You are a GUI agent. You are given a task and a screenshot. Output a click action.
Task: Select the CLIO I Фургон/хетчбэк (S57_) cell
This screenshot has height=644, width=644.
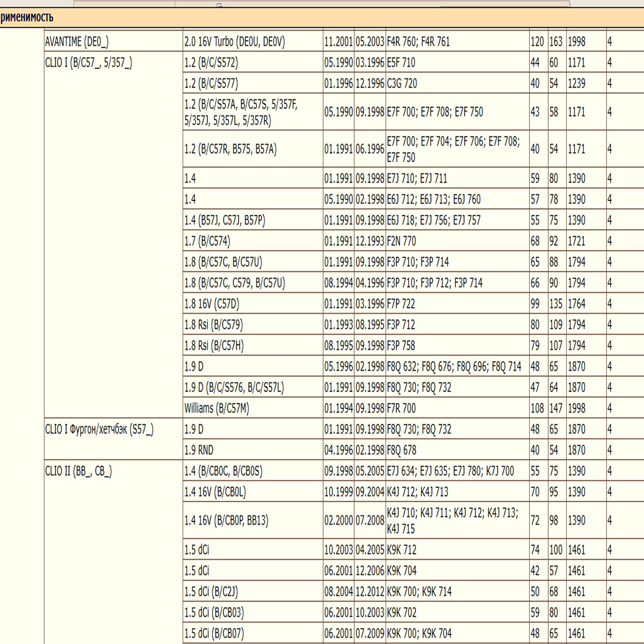[99, 429]
